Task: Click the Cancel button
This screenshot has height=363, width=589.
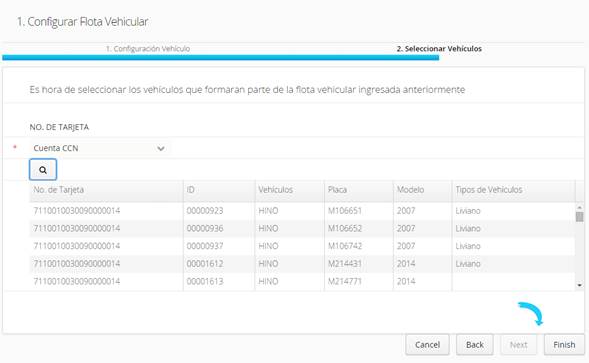Action: click(427, 345)
